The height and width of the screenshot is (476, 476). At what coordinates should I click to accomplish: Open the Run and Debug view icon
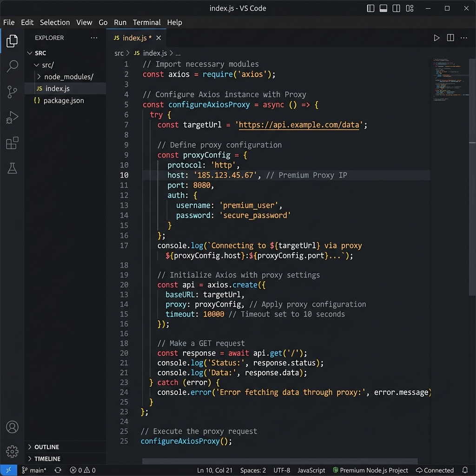click(12, 117)
